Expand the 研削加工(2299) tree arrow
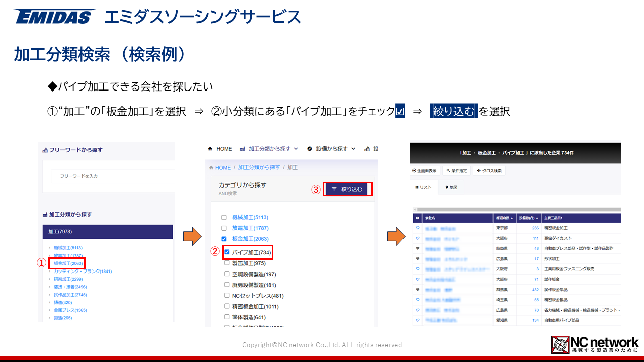The image size is (644, 362). 49,279
